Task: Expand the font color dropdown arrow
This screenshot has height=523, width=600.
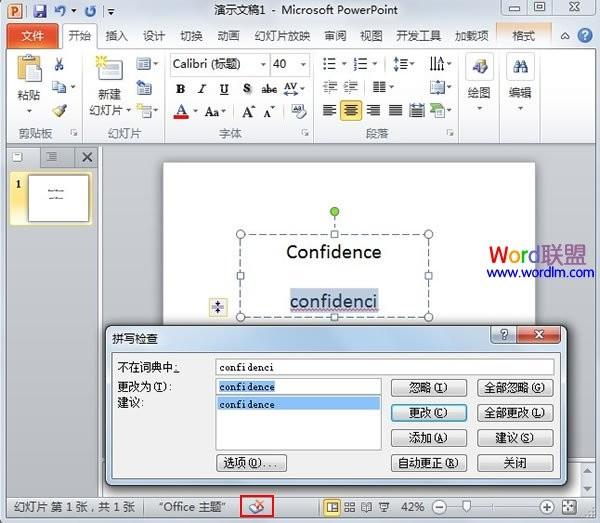Action: coord(196,111)
